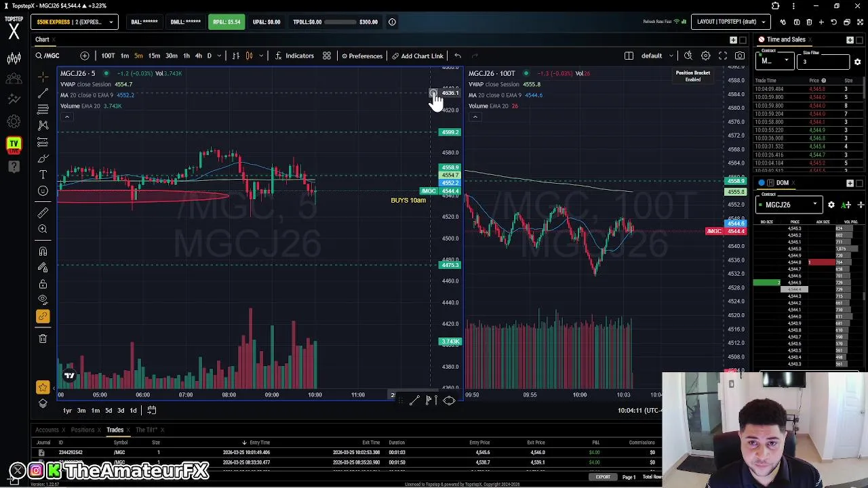Toggle the Trade Copier sidebar icon
This screenshot has width=868, height=488.
coord(14,79)
